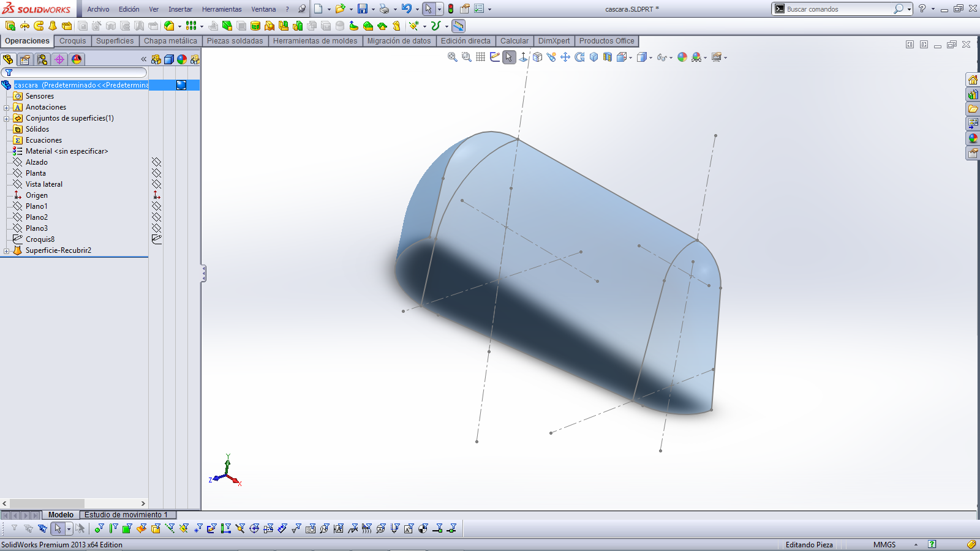Select the Revolve Boss/Base tool
The height and width of the screenshot is (551, 980).
(24, 26)
